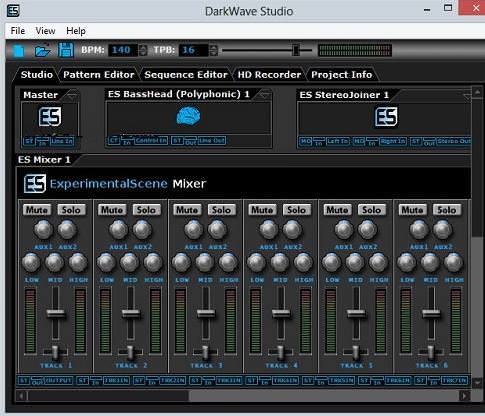485x416 pixels.
Task: Switch to the HD Recorder tab
Action: pos(269,75)
